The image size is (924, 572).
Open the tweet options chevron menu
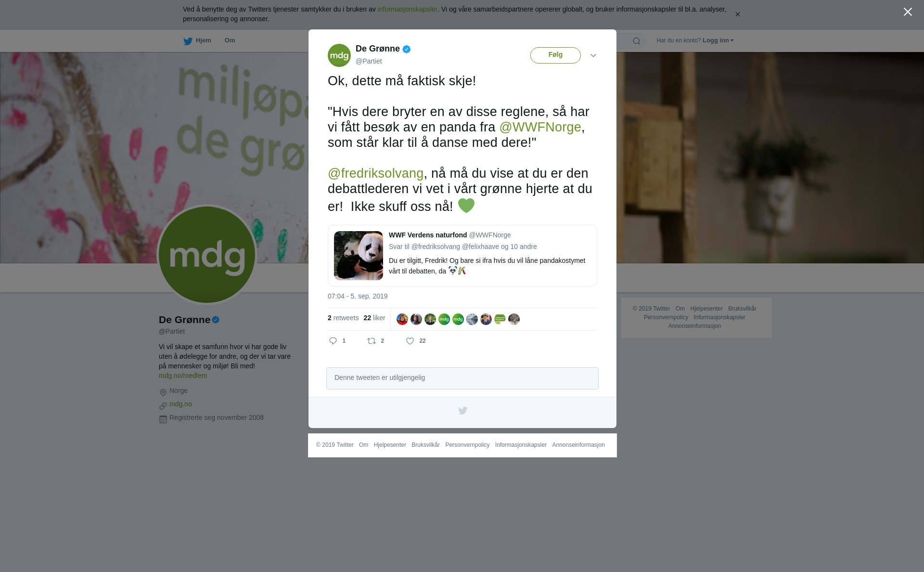pyautogui.click(x=593, y=56)
